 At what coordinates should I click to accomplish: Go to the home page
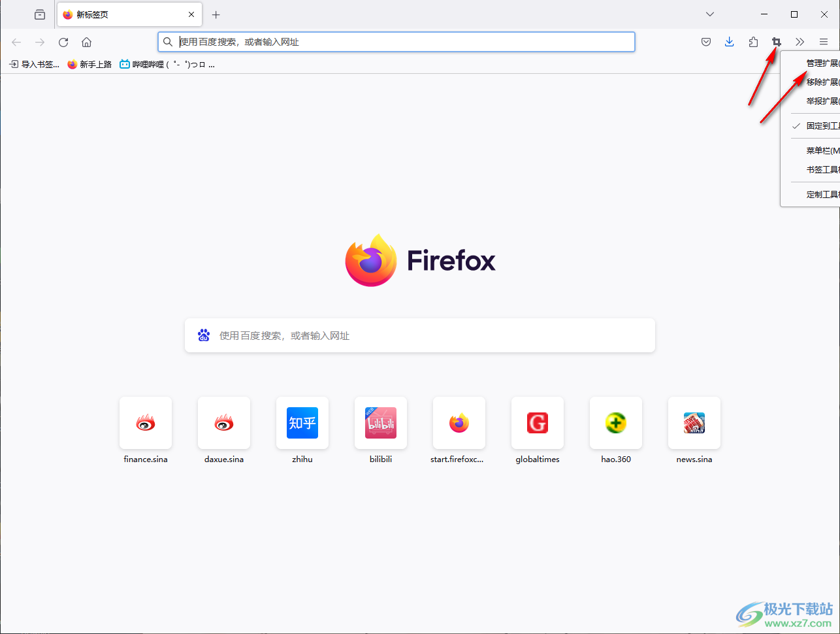[x=87, y=42]
